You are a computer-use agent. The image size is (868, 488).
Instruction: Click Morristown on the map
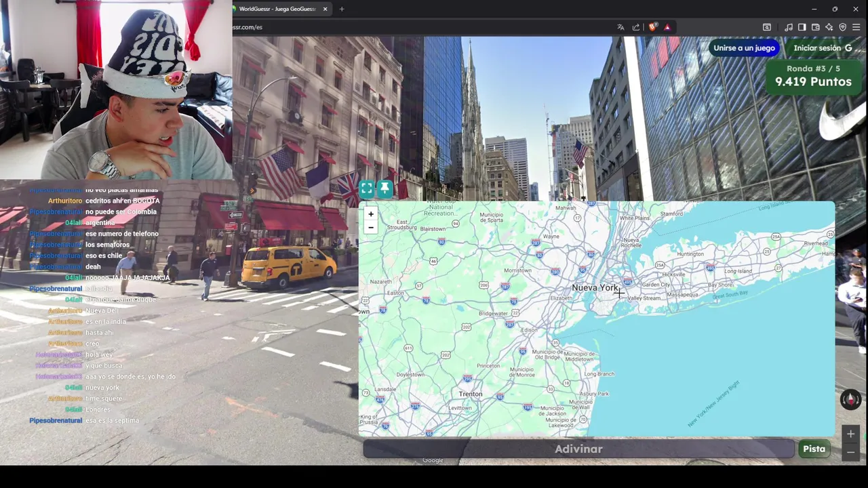[518, 270]
